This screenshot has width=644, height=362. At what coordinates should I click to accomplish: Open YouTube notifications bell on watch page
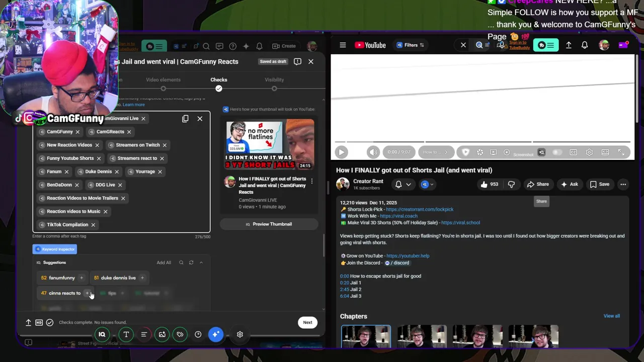click(585, 45)
